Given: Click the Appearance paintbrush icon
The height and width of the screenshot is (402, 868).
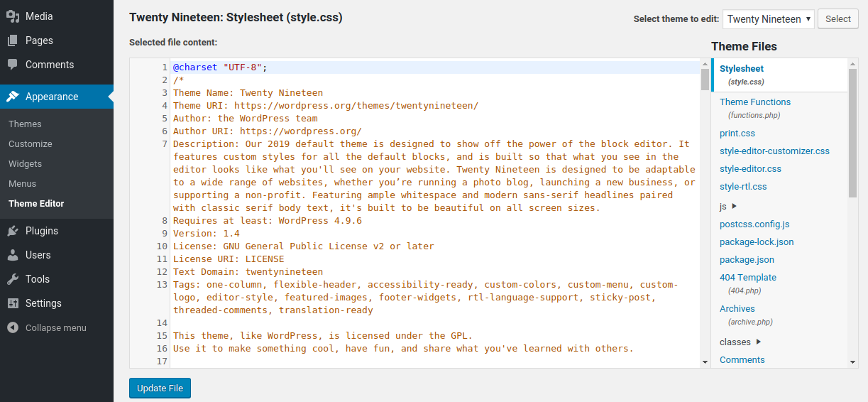Looking at the screenshot, I should click(x=13, y=97).
